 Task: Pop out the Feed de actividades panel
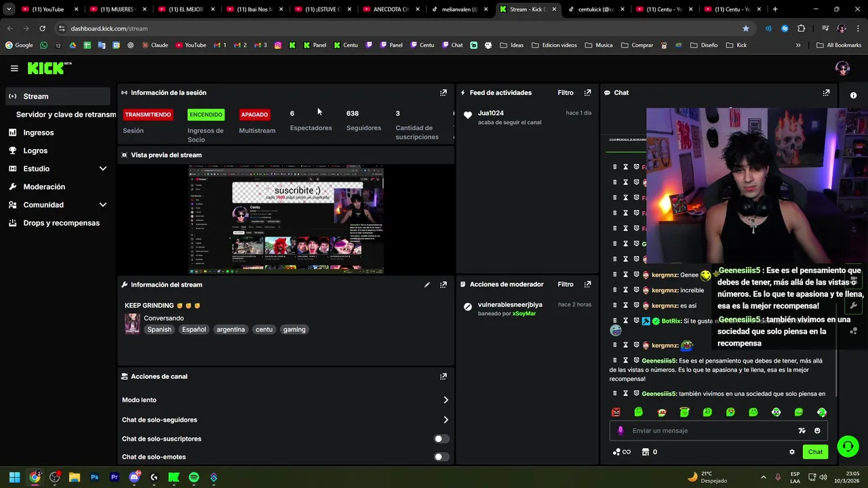588,93
